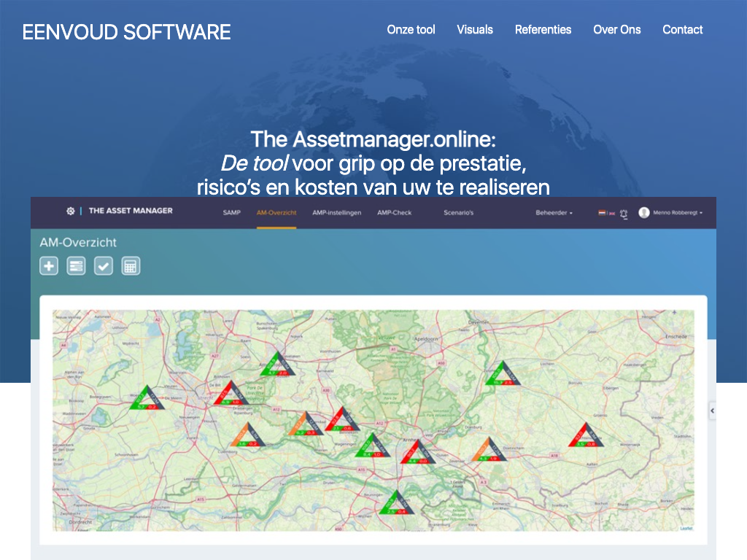Click the notification bell icon

click(x=624, y=213)
